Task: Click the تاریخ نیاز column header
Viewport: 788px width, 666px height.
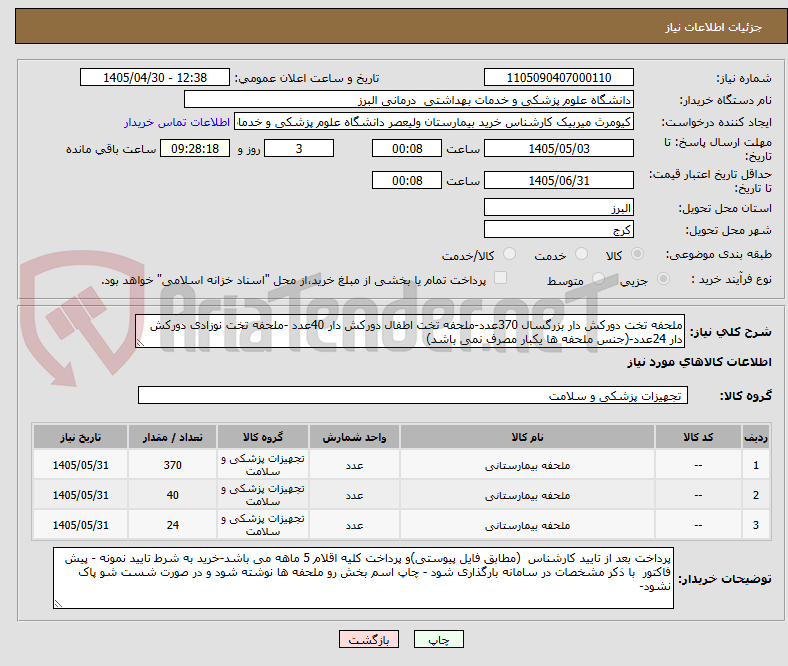Action: click(80, 437)
